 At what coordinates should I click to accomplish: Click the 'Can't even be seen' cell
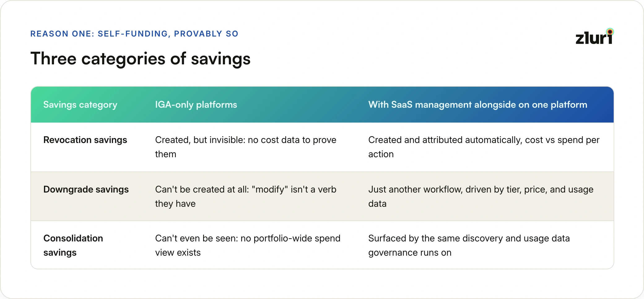coord(248,245)
